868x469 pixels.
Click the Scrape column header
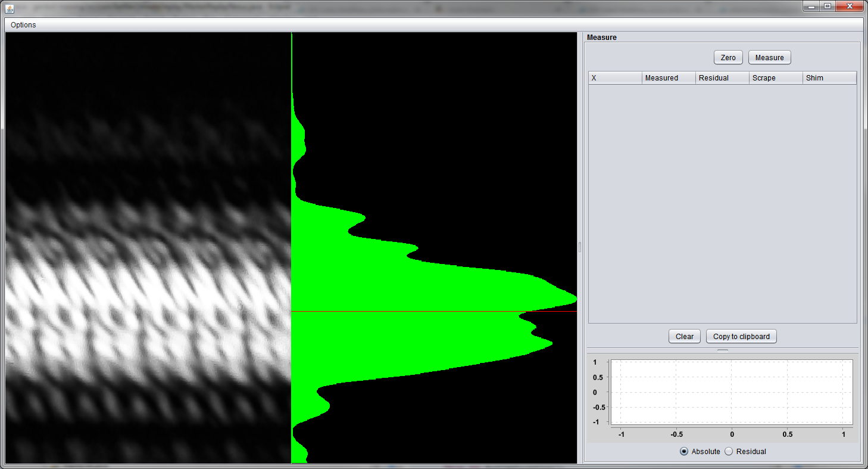pos(775,78)
